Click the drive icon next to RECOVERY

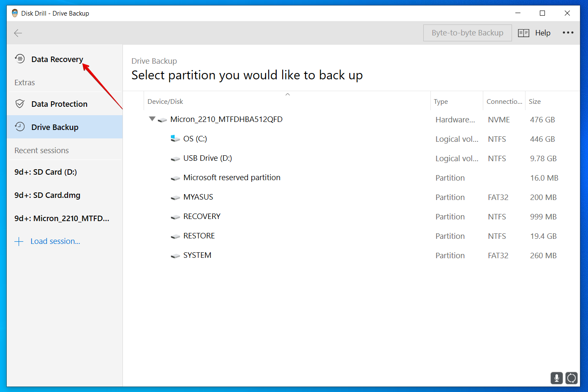[175, 217]
